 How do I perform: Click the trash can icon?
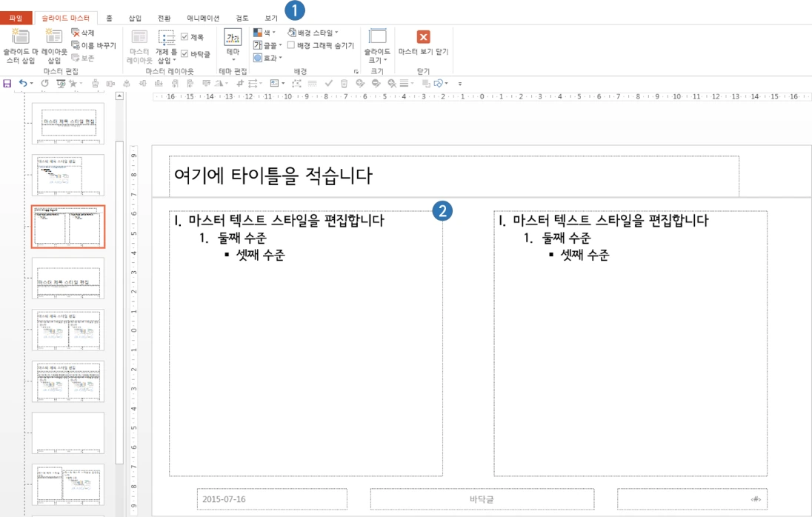click(x=344, y=83)
